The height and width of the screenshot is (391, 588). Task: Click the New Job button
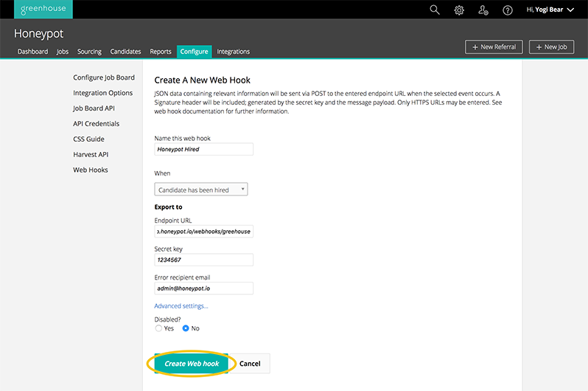551,46
